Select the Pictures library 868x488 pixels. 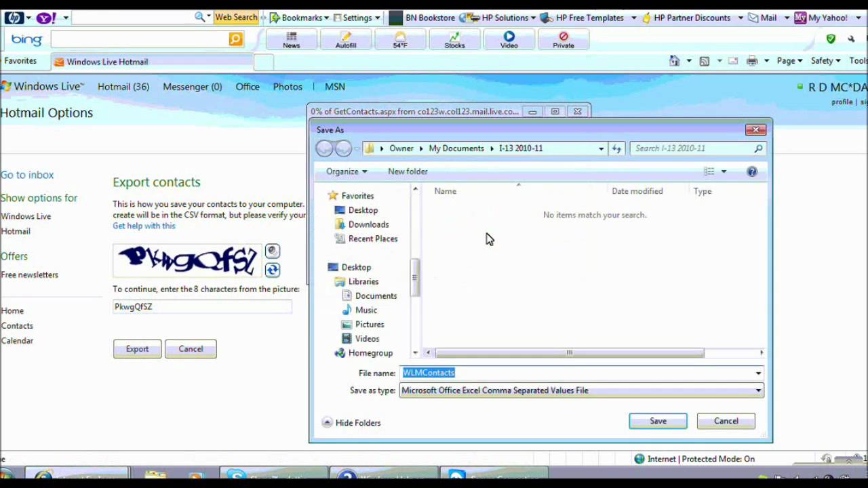click(362, 324)
